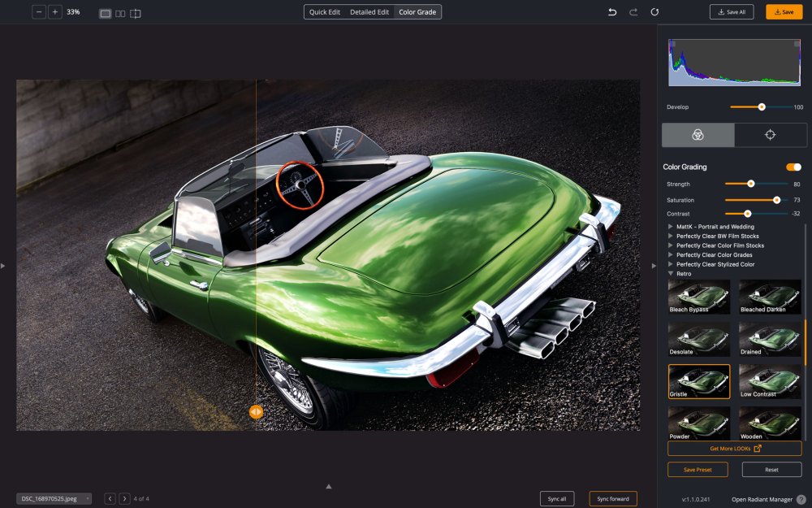Click the Contrast value -32
This screenshot has height=508, width=812.
coord(796,214)
